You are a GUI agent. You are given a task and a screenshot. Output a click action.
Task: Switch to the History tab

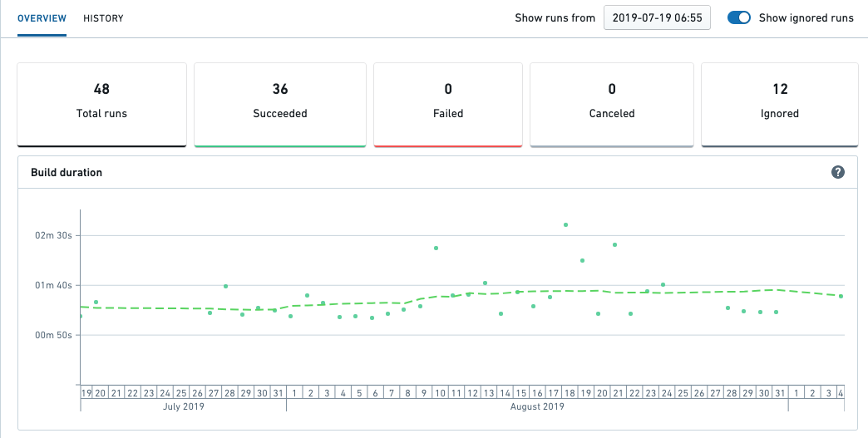pos(104,18)
